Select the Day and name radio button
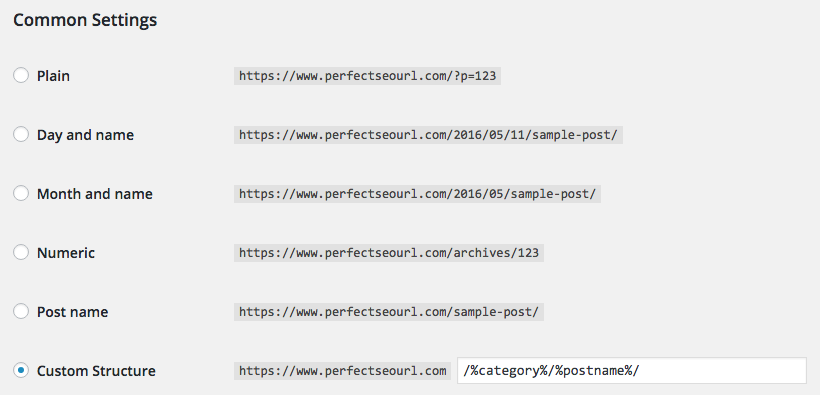Screen dimensions: 820x395 tap(20, 134)
